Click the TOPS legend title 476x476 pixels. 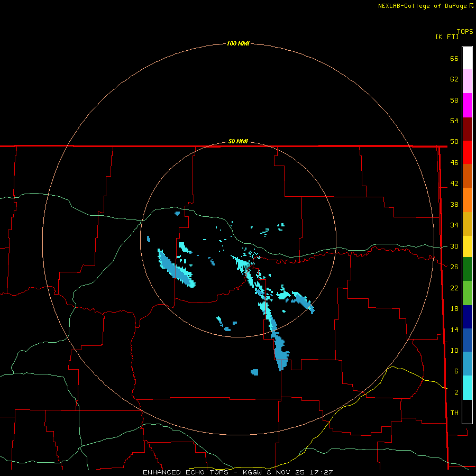pyautogui.click(x=465, y=32)
